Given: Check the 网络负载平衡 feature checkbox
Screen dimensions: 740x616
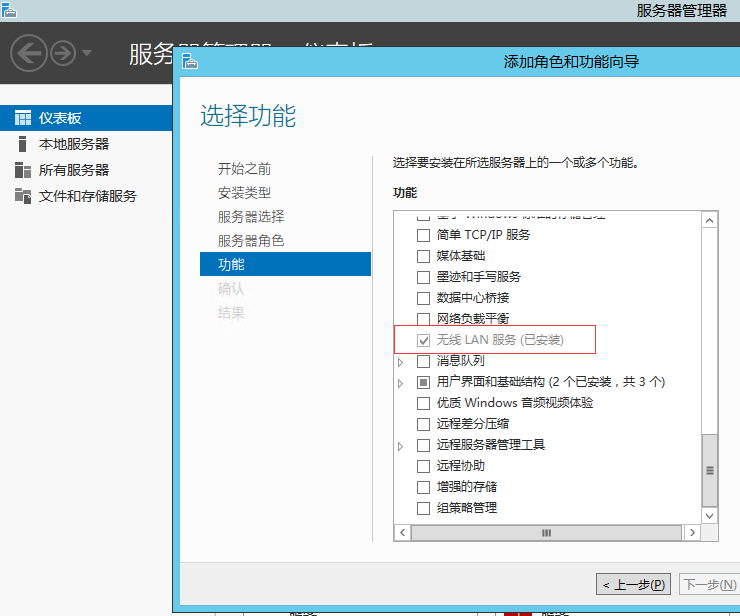Looking at the screenshot, I should [423, 319].
